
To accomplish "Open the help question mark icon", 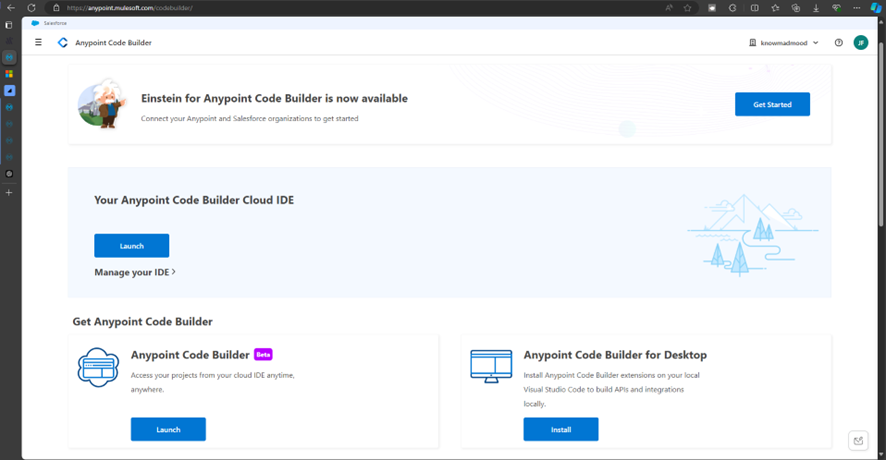I will (839, 43).
